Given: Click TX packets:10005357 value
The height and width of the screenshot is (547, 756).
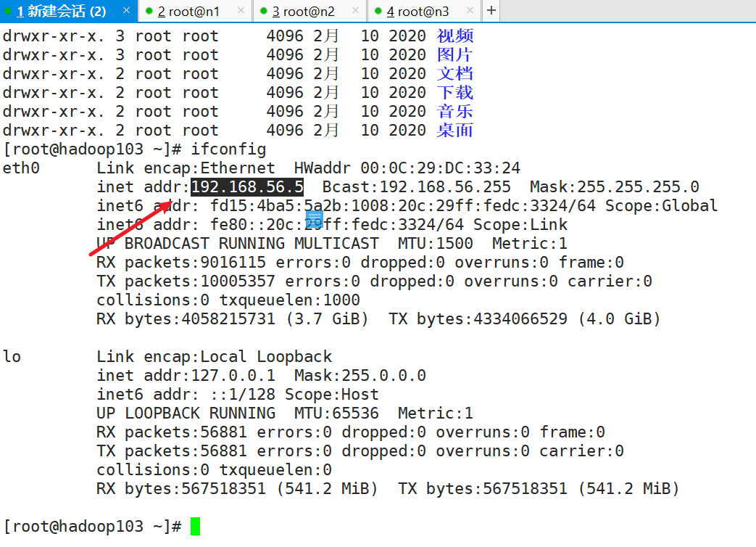Looking at the screenshot, I should point(186,281).
